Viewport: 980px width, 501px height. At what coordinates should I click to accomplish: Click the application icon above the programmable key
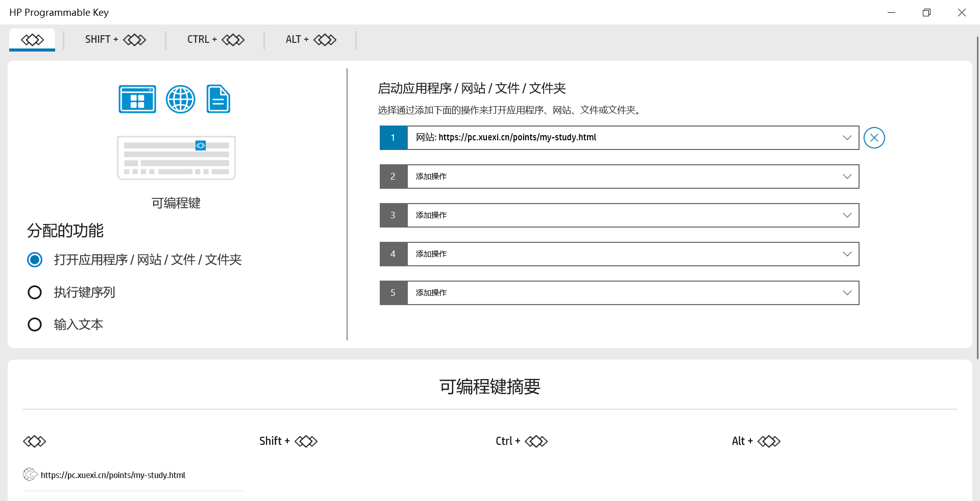137,99
